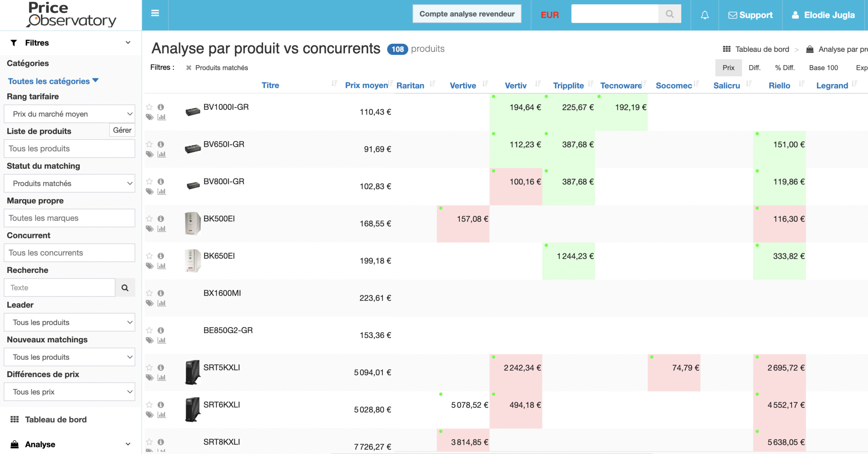Screen dimensions: 868x454
Task: Open Différences de prix dropdown
Action: [x=70, y=392]
